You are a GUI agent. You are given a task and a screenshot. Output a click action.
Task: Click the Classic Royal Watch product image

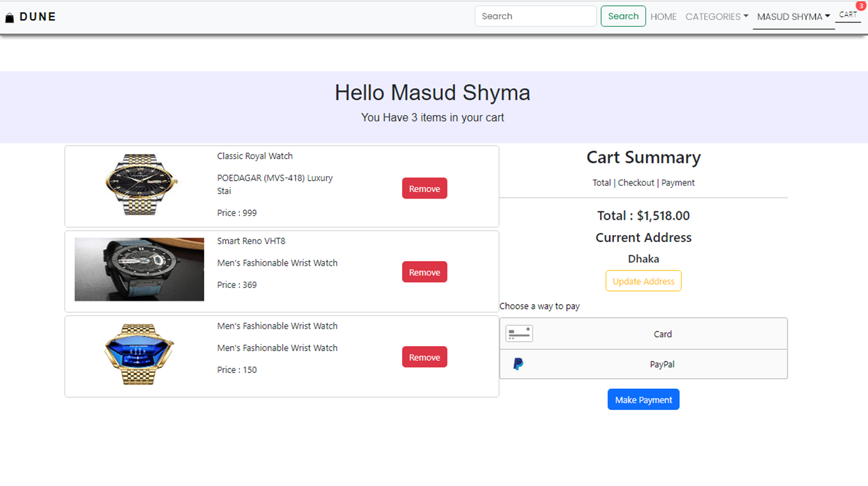click(x=138, y=184)
